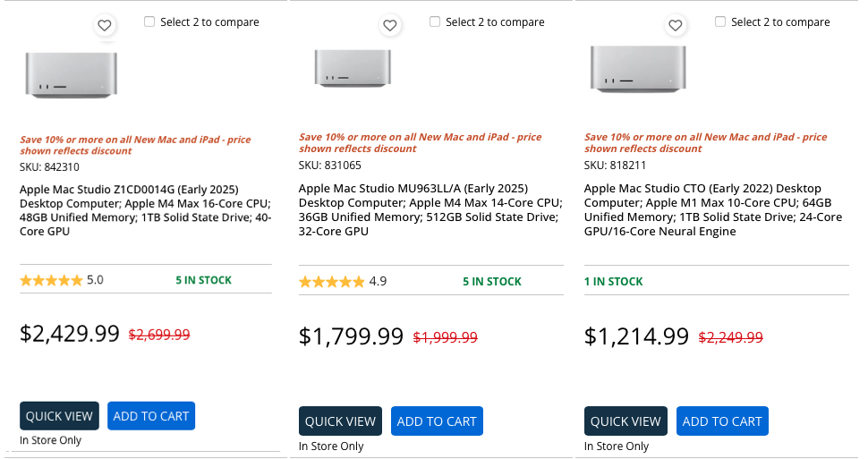Click the M1 Max Mac Studio product image
Screen dimensions: 868x459
(x=636, y=68)
